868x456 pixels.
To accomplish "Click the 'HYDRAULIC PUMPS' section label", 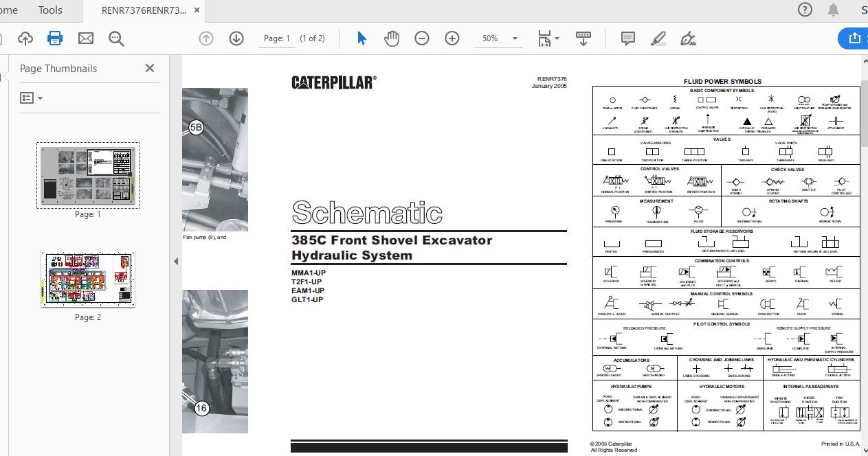I will (x=632, y=387).
